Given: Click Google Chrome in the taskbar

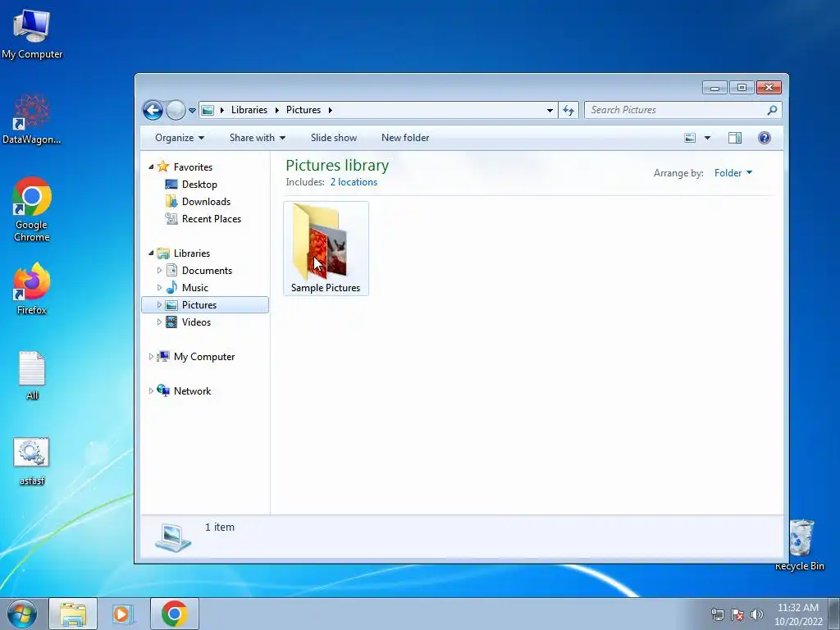Looking at the screenshot, I should click(x=175, y=614).
